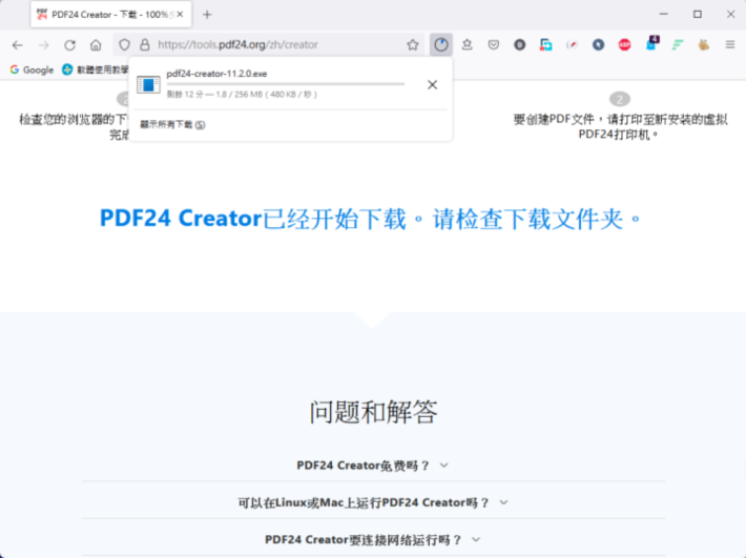Open the upload tray toolbar icon
746x560 pixels.
pyautogui.click(x=467, y=44)
